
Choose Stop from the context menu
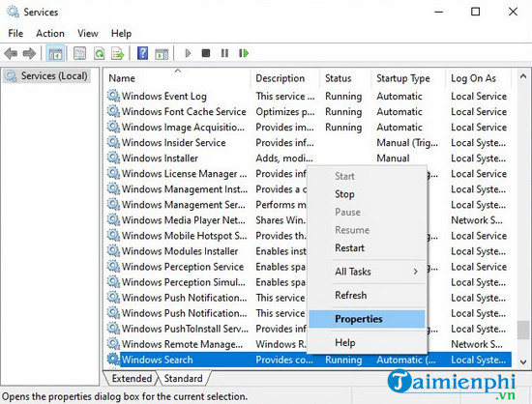[368, 194]
